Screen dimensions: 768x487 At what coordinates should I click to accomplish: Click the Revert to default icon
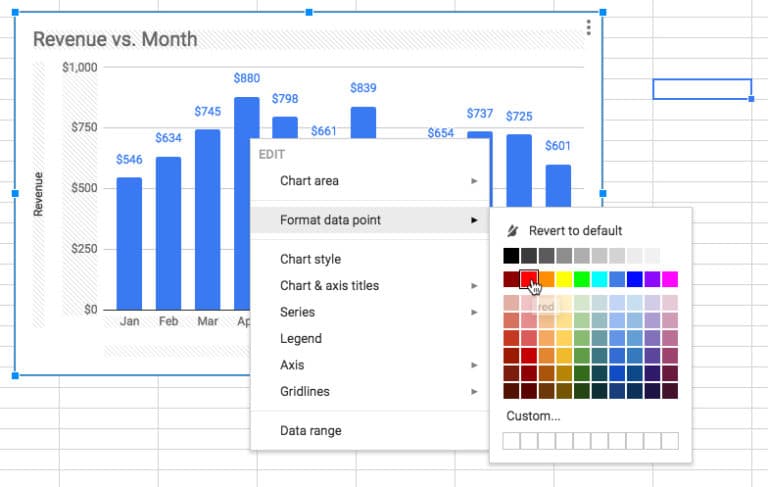point(513,230)
